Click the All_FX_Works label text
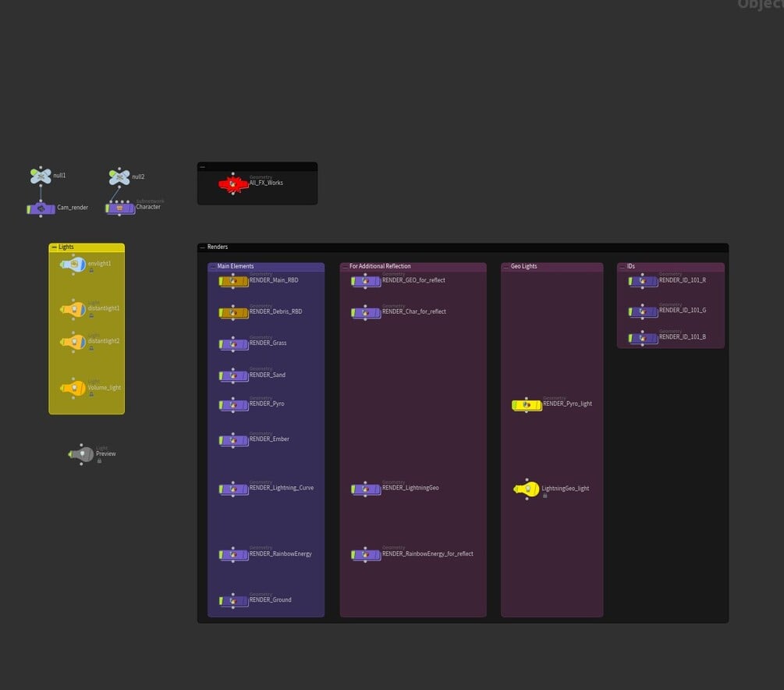 point(267,183)
